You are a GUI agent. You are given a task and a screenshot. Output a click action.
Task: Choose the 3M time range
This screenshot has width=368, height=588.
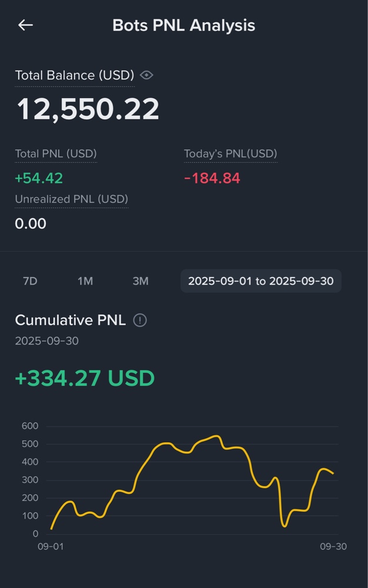point(140,281)
